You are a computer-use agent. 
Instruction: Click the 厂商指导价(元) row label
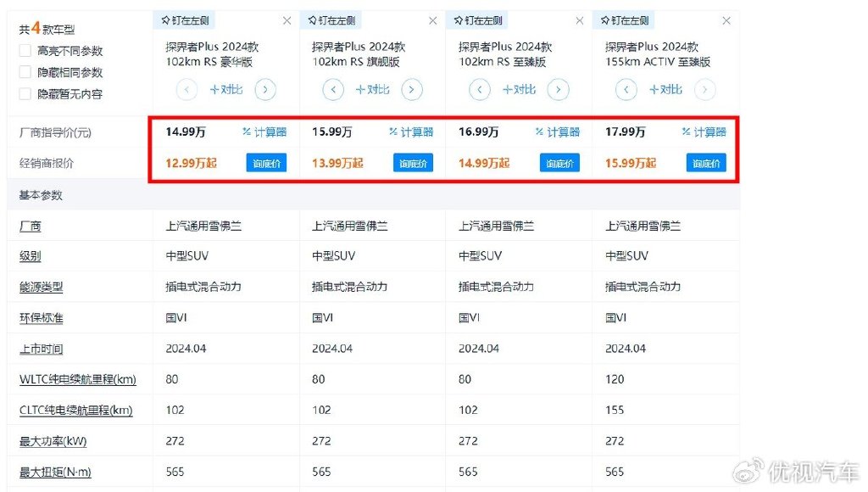pyautogui.click(x=55, y=132)
